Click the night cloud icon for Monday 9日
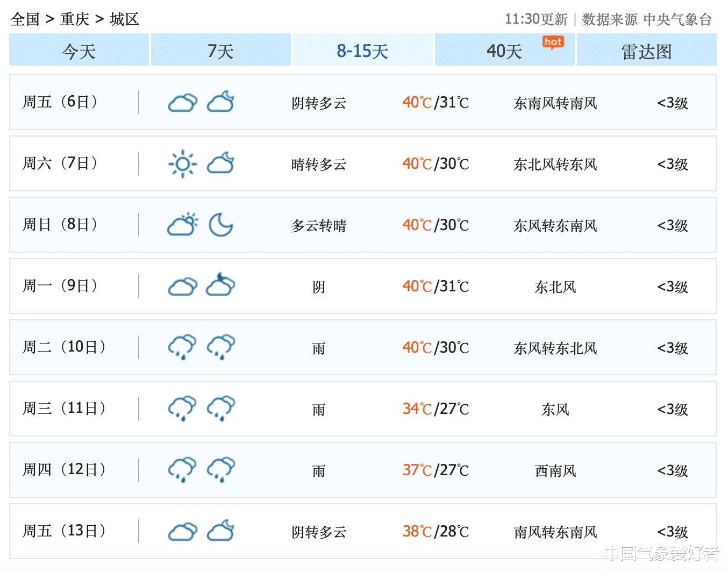Viewport: 728px width, 572px height. pyautogui.click(x=221, y=285)
